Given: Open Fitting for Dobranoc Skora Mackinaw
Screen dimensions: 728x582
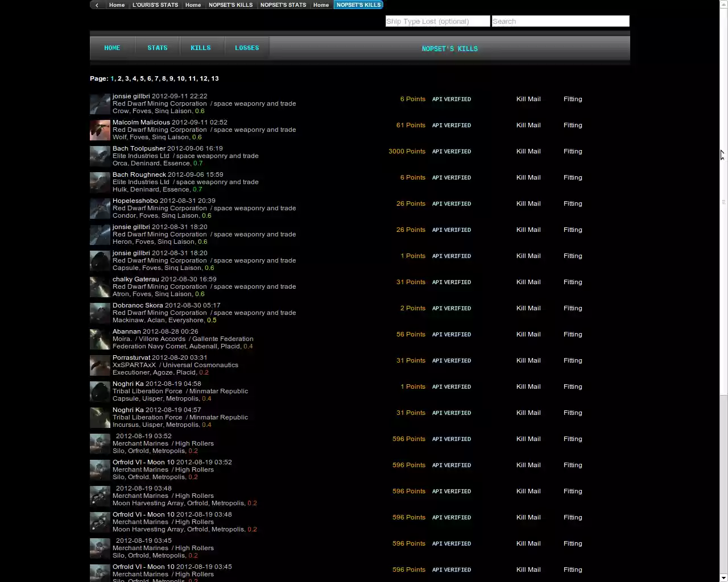Looking at the screenshot, I should pos(573,308).
